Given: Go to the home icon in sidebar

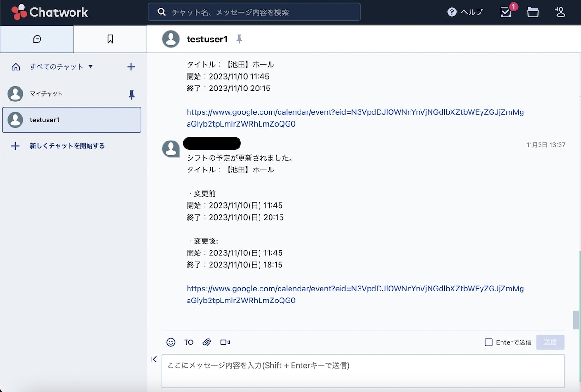Looking at the screenshot, I should (x=16, y=67).
